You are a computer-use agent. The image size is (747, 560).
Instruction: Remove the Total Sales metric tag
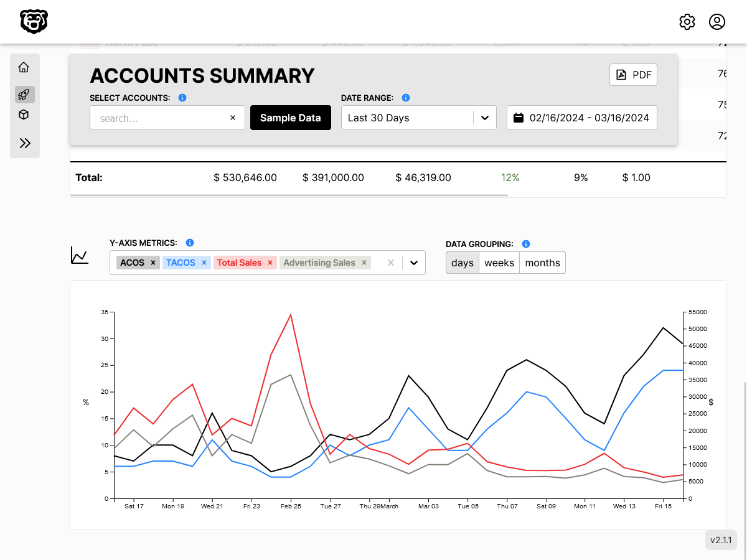pyautogui.click(x=270, y=263)
